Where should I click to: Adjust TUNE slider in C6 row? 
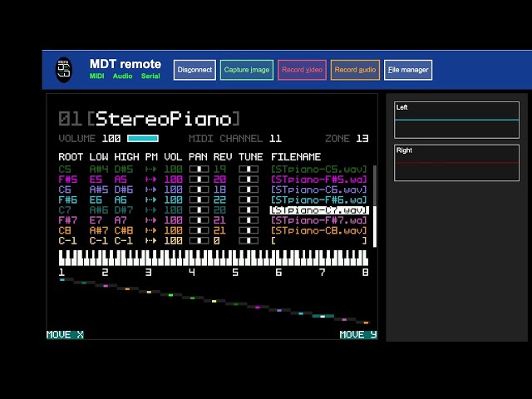coord(249,190)
